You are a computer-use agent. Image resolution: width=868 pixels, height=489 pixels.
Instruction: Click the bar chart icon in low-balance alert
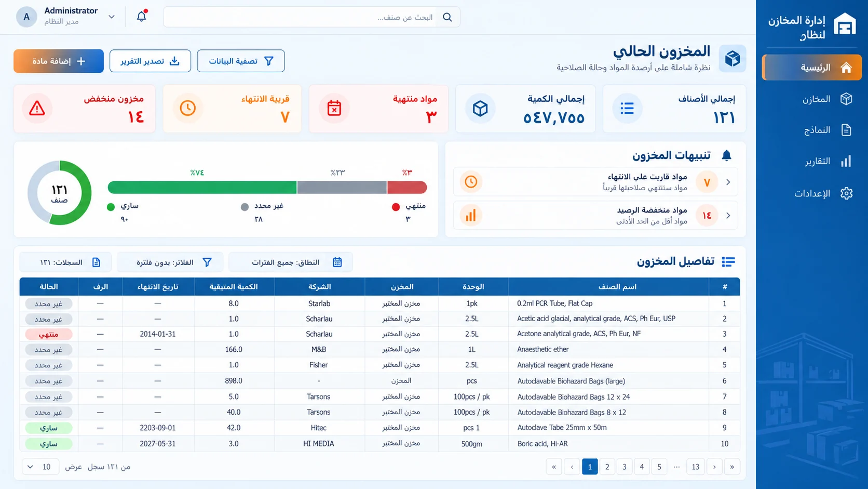[x=471, y=215]
